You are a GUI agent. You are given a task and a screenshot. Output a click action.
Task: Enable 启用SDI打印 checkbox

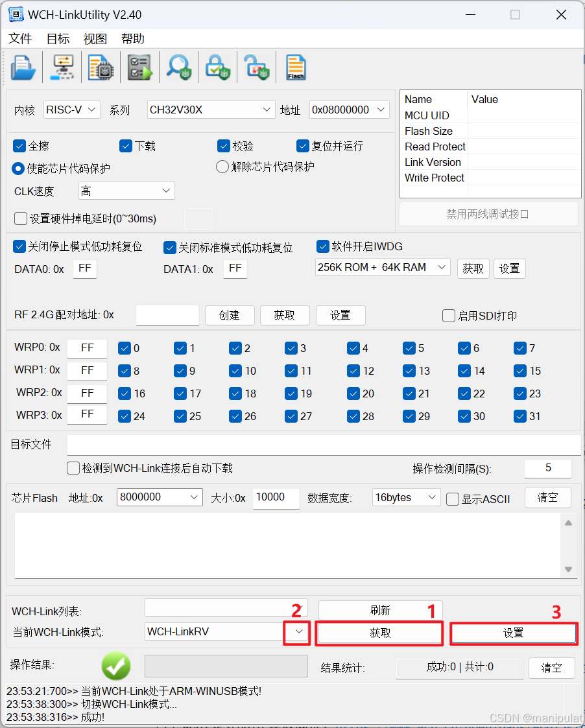pos(448,316)
